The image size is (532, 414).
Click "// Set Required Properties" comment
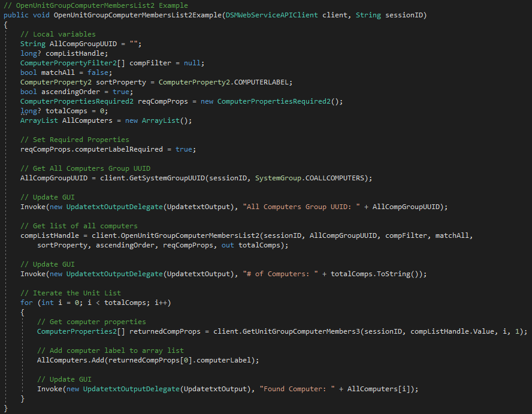pos(75,140)
